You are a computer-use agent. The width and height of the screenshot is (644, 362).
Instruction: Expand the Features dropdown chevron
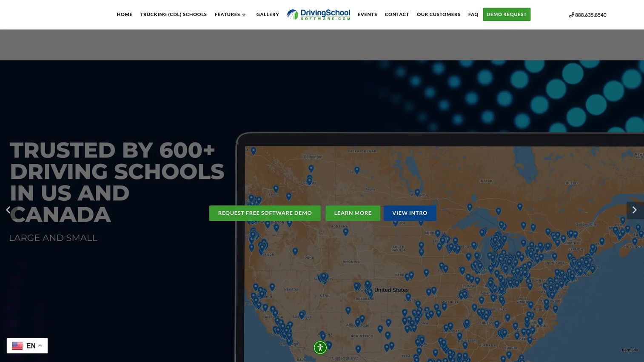click(244, 14)
